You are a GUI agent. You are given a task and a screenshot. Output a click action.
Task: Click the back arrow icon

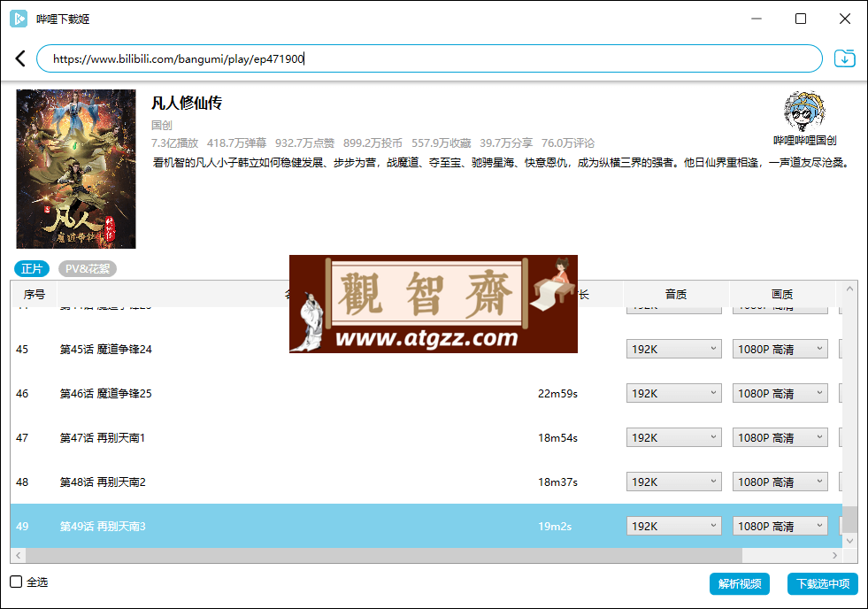(20, 58)
